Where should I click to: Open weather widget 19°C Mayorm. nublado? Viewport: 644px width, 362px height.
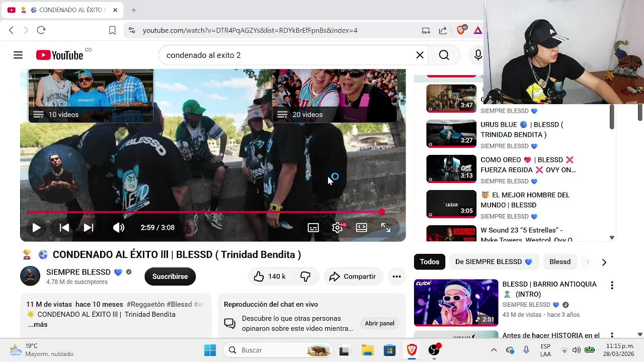tap(41, 350)
